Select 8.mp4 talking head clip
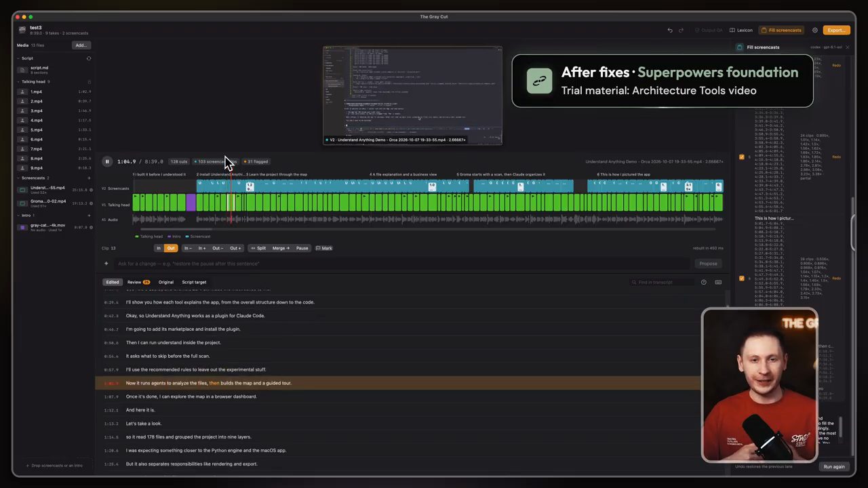This screenshot has width=868, height=488. [54, 158]
